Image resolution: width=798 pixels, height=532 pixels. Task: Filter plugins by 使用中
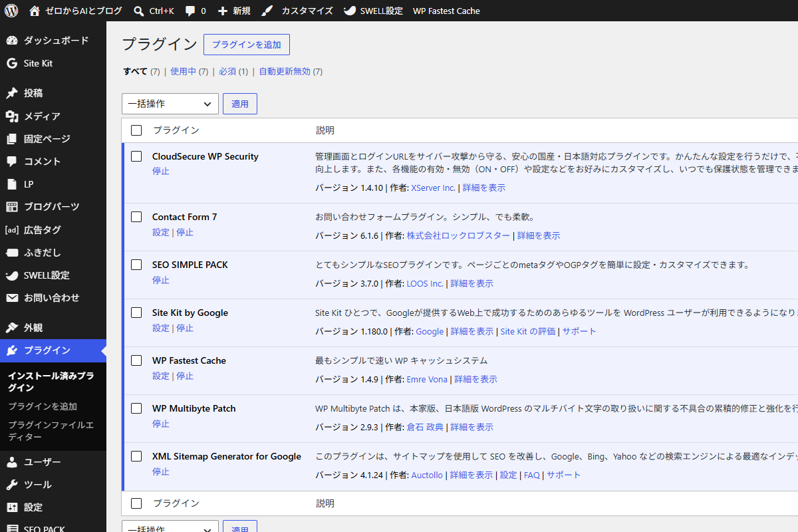pos(183,72)
